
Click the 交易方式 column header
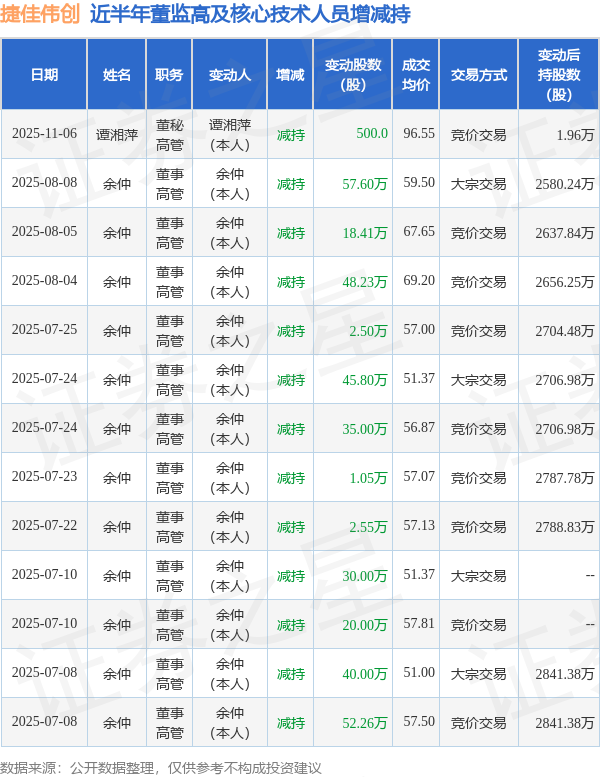pyautogui.click(x=479, y=75)
